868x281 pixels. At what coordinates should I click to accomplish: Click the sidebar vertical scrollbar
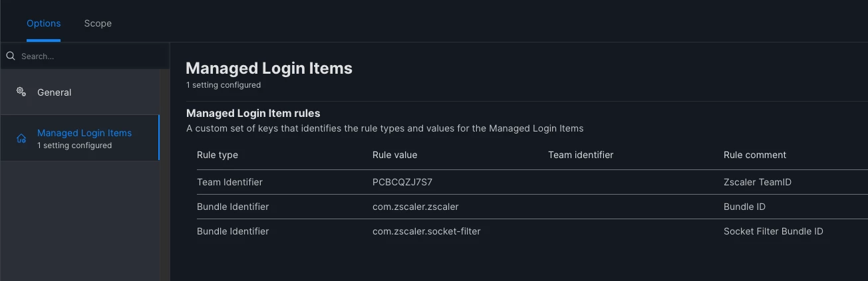pyautogui.click(x=165, y=175)
